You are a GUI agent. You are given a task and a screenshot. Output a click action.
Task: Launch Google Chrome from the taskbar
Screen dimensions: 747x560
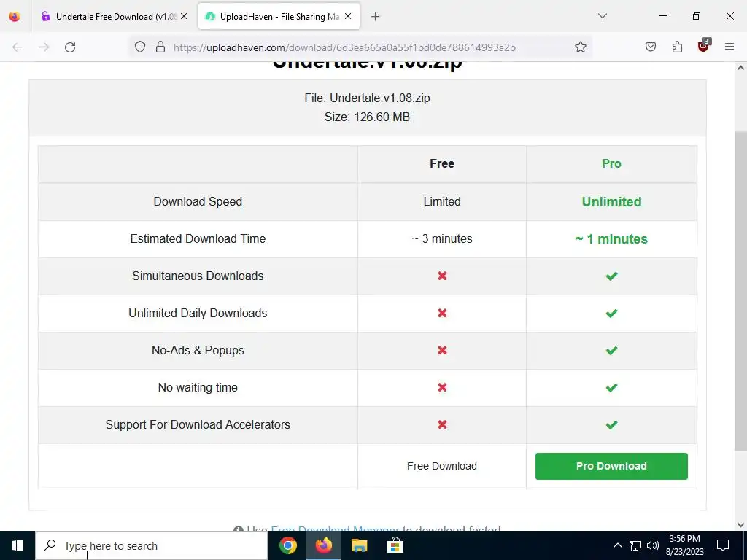pyautogui.click(x=287, y=545)
